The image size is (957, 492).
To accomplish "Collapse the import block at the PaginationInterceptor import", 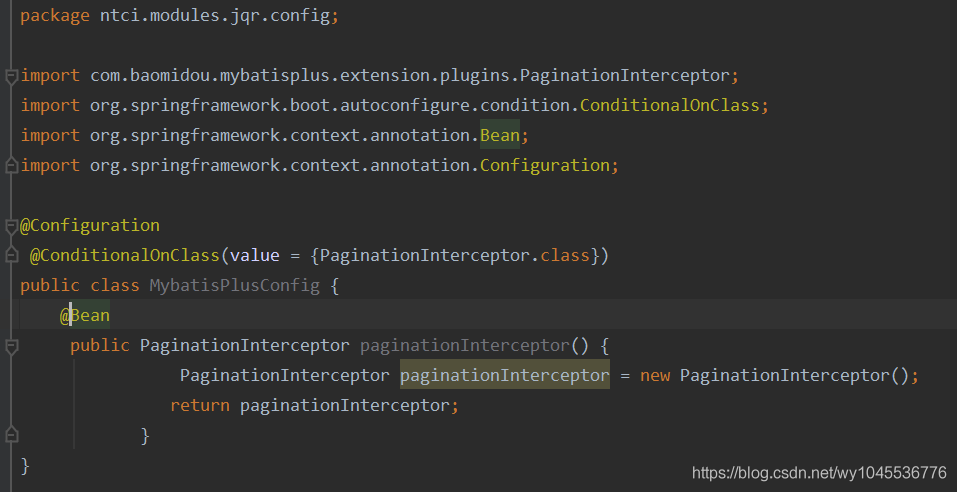I will [11, 76].
